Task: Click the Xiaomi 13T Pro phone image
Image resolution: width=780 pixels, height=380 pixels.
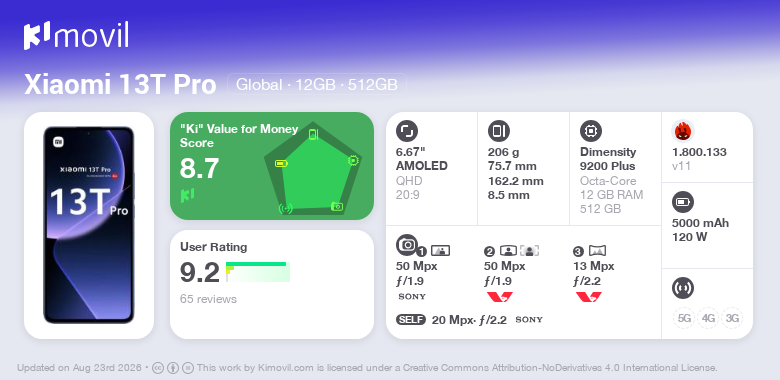Action: tap(89, 225)
